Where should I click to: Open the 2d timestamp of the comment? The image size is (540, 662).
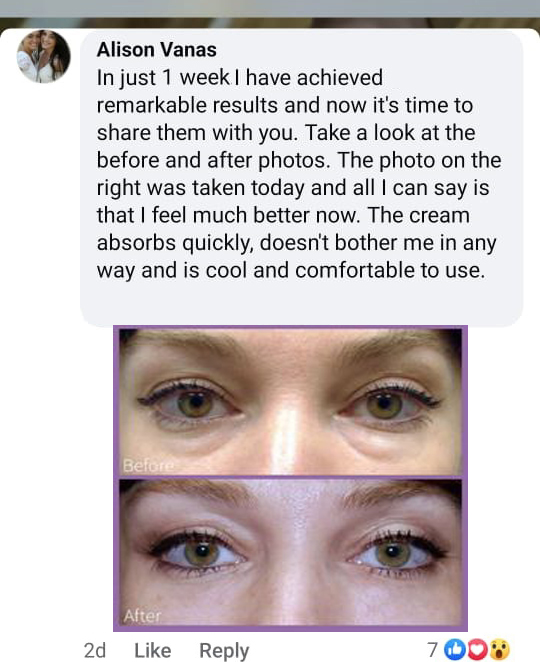click(x=95, y=651)
